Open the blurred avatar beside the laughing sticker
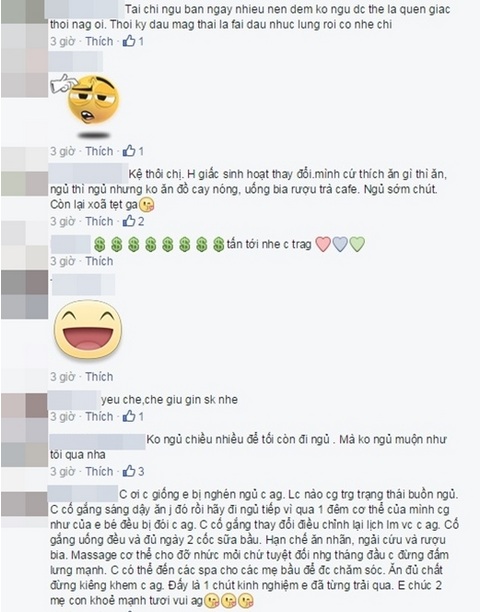This screenshot has width=480, height=612. tap(25, 295)
